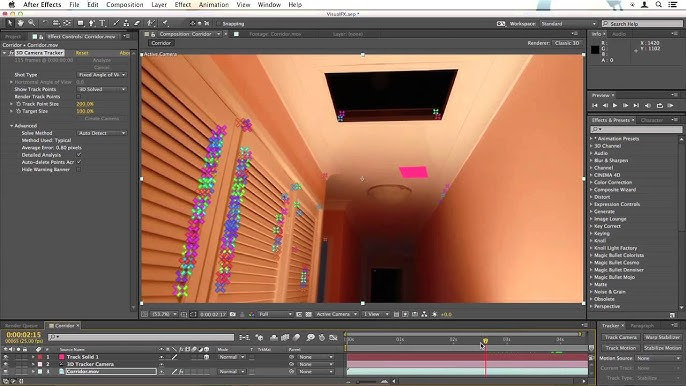
Task: Reset the 3D Camera Tracker effect
Action: tap(82, 53)
